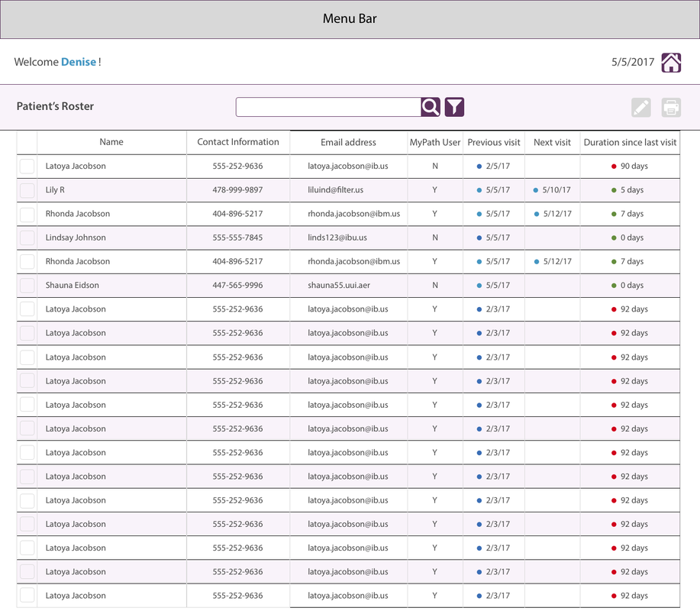Screen dimensions: 700x611
Task: Click Lindsay Johnson's previous visit dot
Action: point(479,238)
